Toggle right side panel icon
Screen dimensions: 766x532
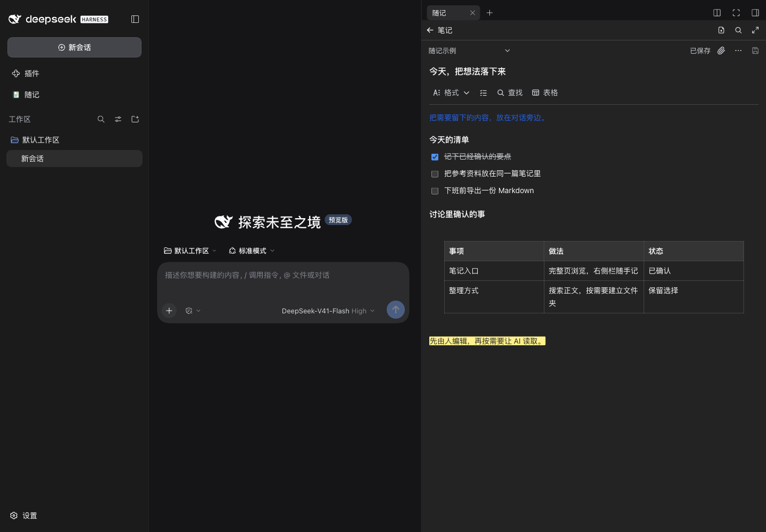point(755,13)
